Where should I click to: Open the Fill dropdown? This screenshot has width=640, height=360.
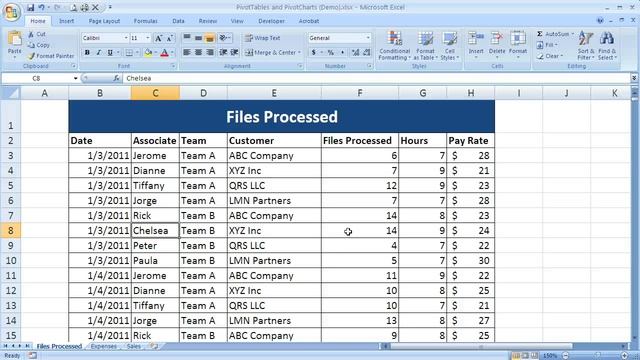point(547,45)
